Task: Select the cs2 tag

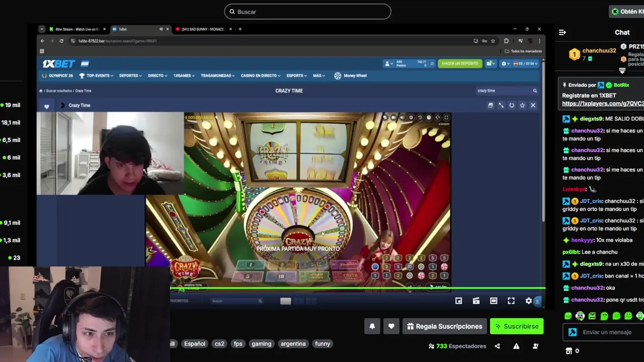Action: coord(219,344)
